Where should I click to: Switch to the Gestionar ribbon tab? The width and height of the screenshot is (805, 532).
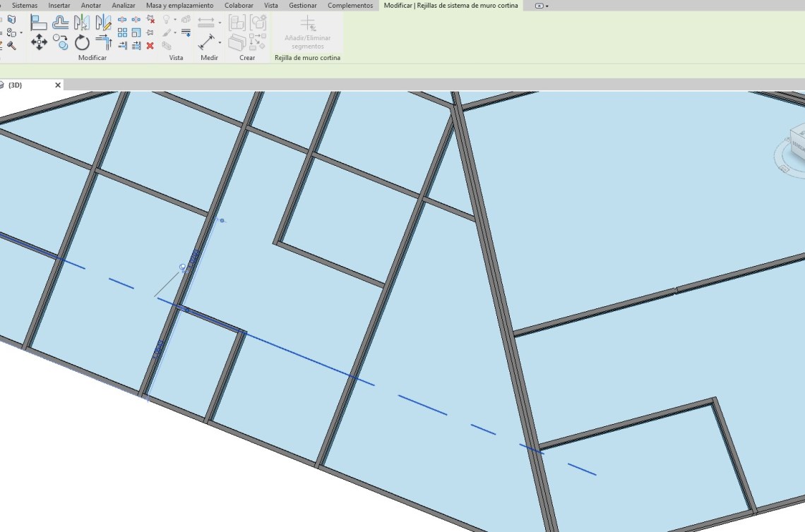(x=303, y=6)
